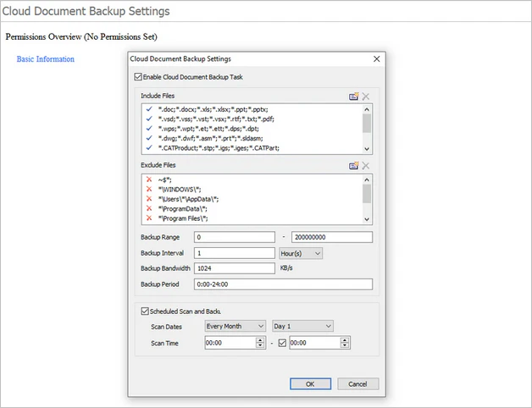This screenshot has width=532, height=408.
Task: Click the Backup Range minimum field
Action: 235,237
